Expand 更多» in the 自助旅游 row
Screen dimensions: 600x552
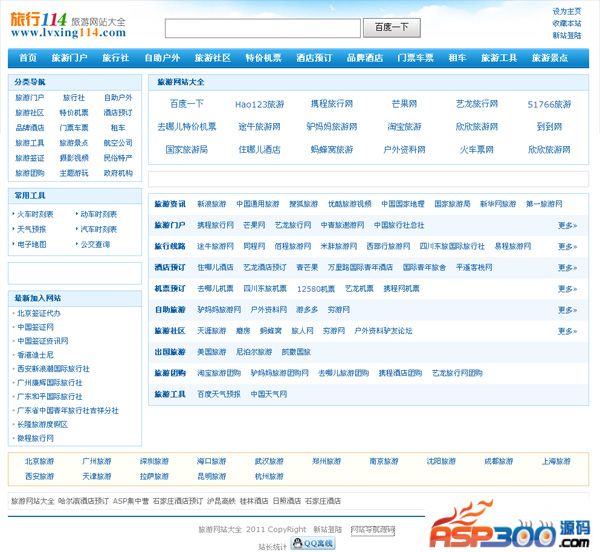[x=567, y=310]
